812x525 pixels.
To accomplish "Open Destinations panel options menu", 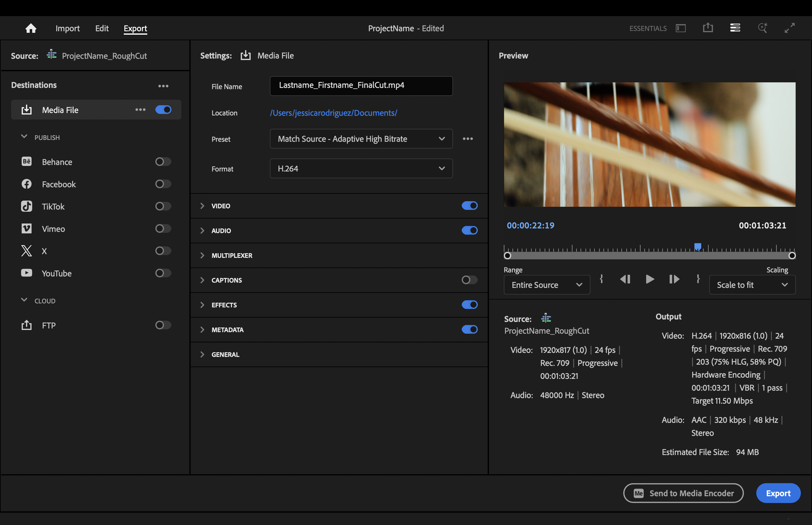I will [x=163, y=86].
